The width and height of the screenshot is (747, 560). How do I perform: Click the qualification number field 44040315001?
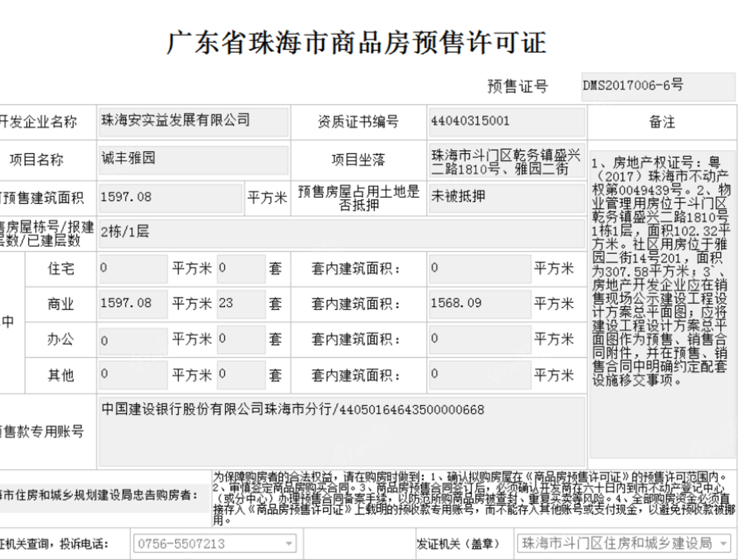[x=507, y=122]
